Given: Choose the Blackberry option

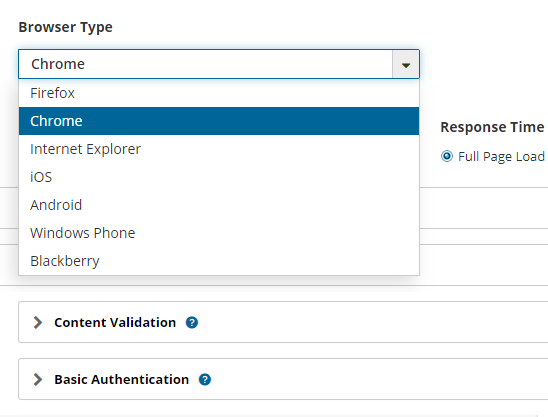Looking at the screenshot, I should click(x=219, y=261).
